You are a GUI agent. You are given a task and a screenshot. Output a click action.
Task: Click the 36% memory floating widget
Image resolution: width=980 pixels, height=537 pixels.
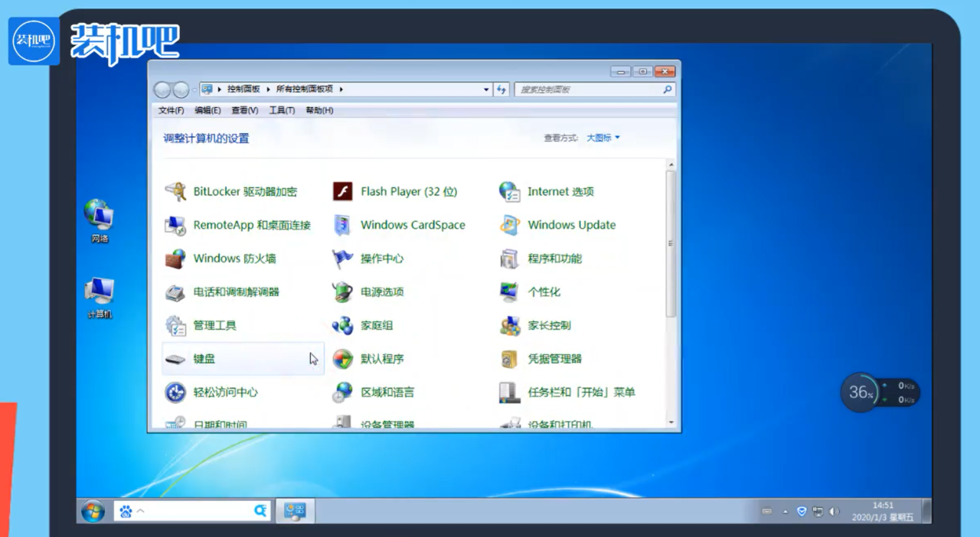[861, 392]
